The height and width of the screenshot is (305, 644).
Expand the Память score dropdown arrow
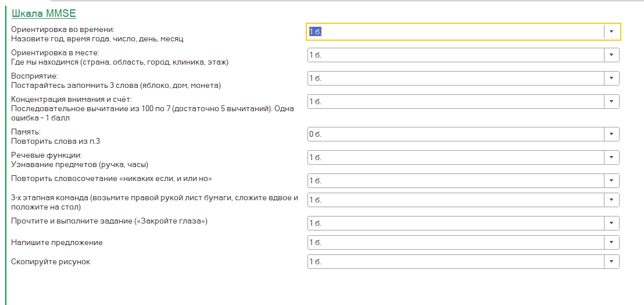(611, 134)
